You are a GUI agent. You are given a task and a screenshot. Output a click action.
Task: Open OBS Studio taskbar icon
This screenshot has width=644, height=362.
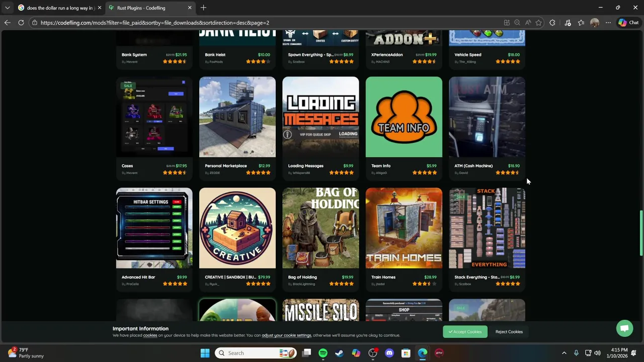(x=373, y=353)
